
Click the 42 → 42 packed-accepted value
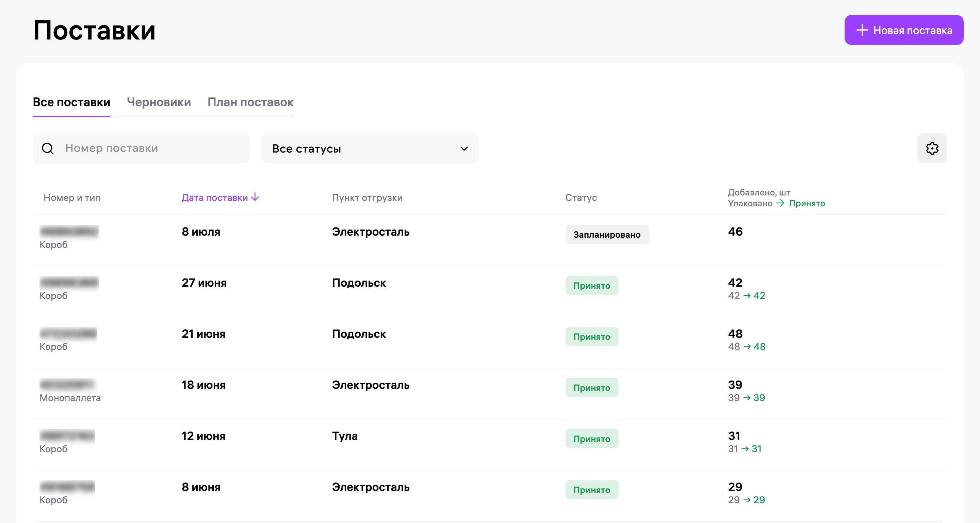747,295
